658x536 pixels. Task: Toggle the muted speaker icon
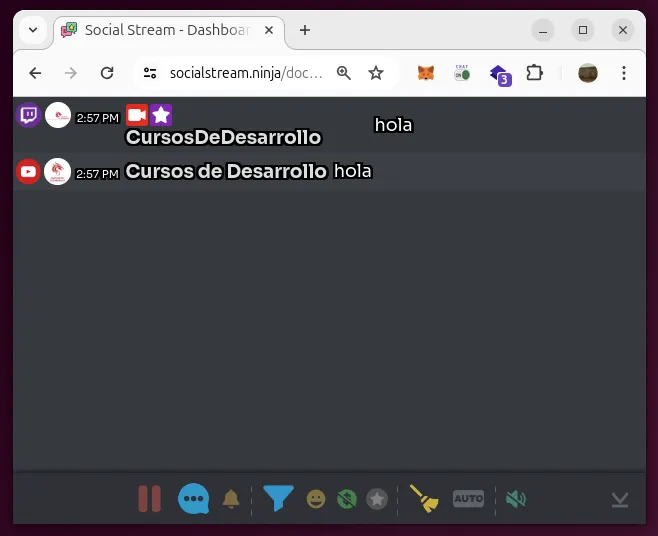(x=515, y=498)
